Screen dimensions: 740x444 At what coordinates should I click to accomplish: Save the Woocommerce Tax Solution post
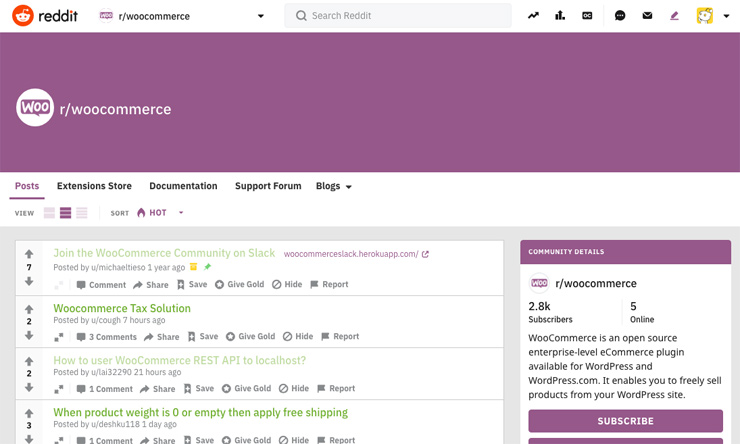(202, 336)
